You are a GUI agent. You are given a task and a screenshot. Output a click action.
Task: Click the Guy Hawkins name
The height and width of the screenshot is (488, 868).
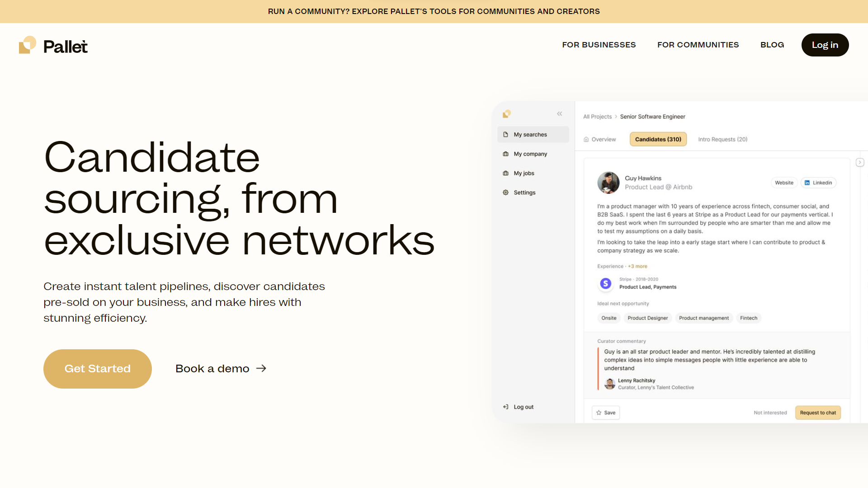[643, 178]
